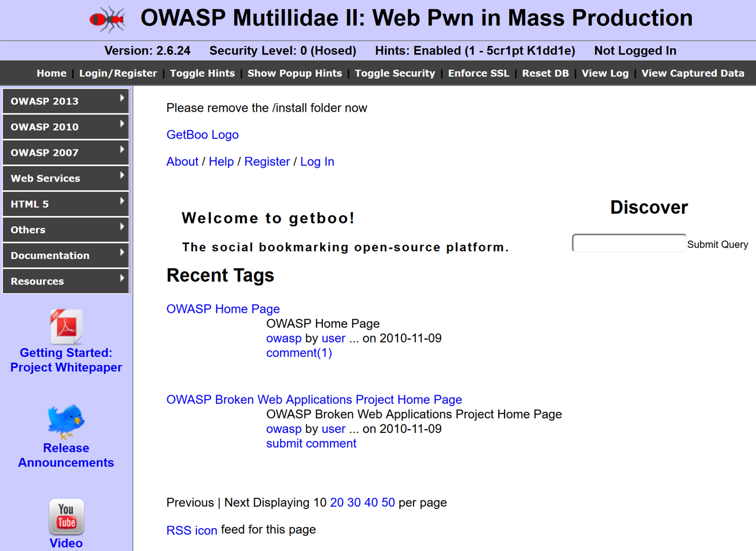The height and width of the screenshot is (551, 756).
Task: Click the 'Hints: Enabled' status text
Action: 475,50
